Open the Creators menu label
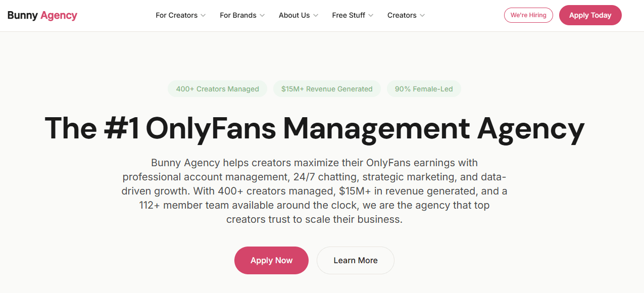 coord(402,15)
